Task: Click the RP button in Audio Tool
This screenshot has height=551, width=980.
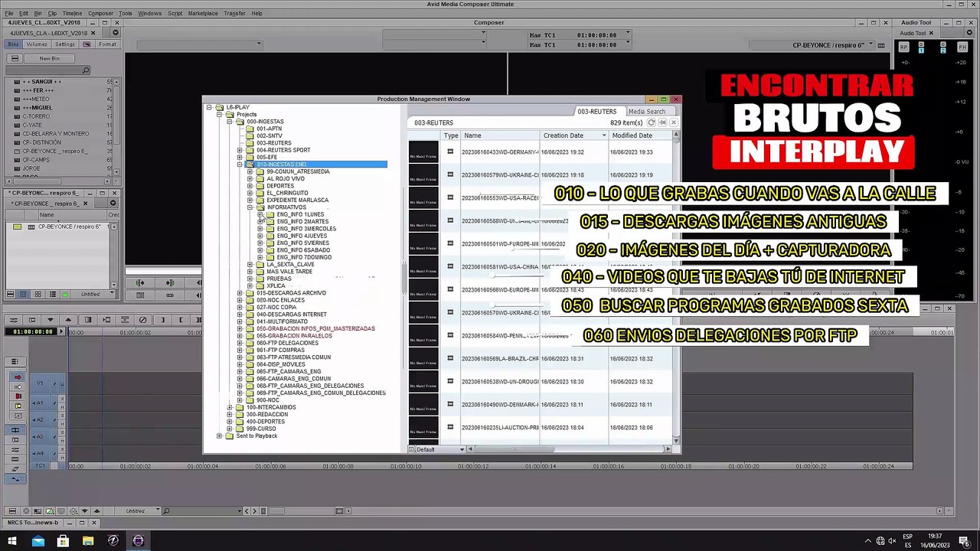Action: tap(904, 47)
